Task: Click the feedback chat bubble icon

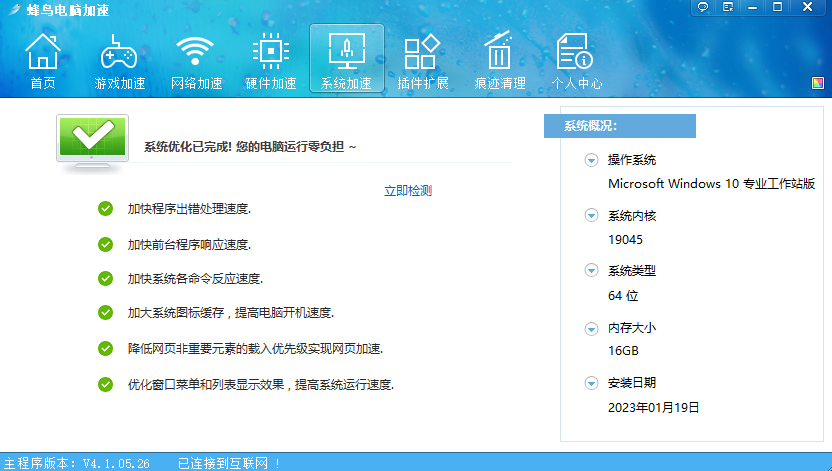Action: tap(703, 7)
